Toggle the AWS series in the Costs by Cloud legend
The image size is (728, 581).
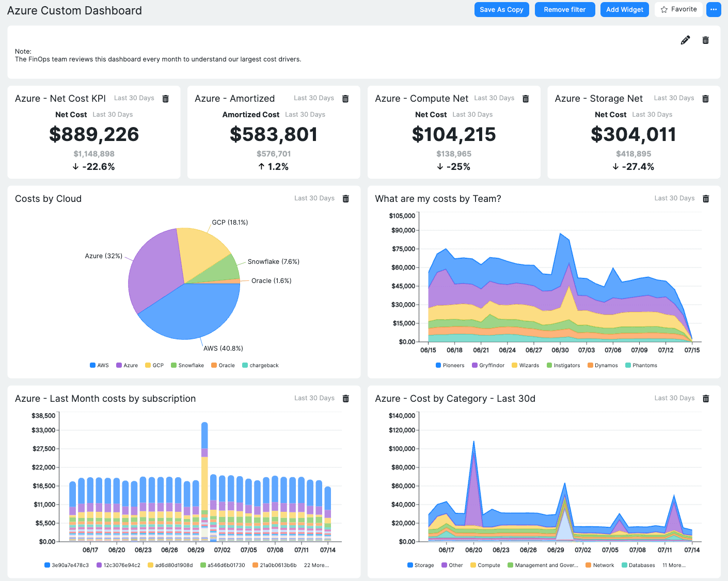coord(99,365)
